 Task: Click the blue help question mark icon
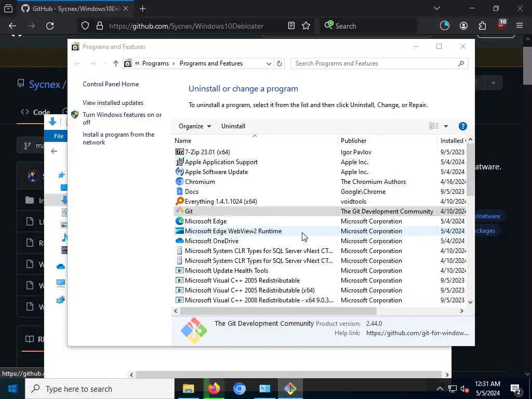coord(462,126)
